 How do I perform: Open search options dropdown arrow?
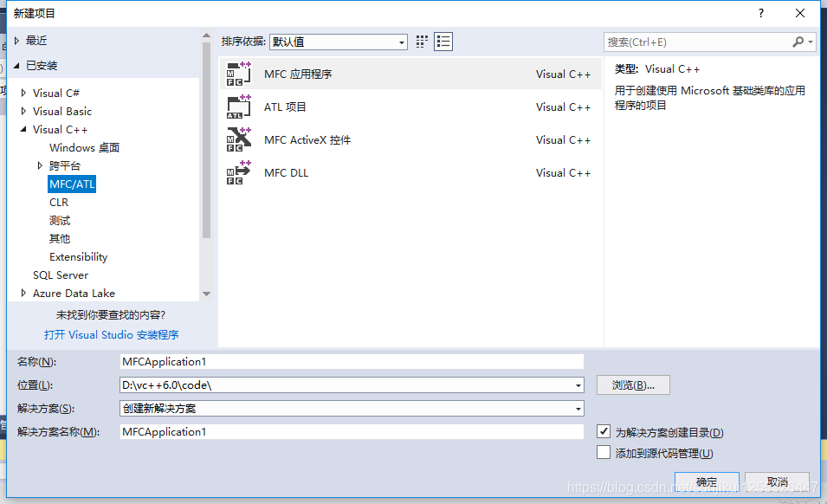tap(811, 42)
